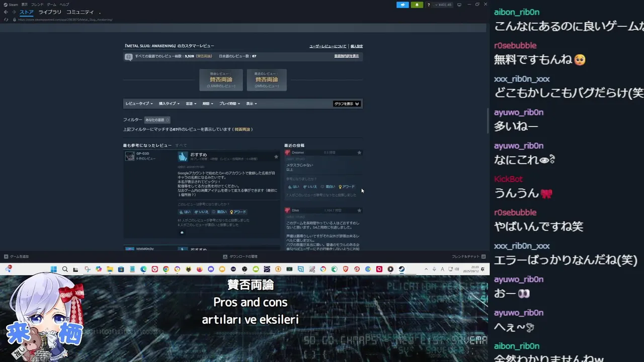Open the フレンド menu
The height and width of the screenshot is (362, 644).
point(37,5)
